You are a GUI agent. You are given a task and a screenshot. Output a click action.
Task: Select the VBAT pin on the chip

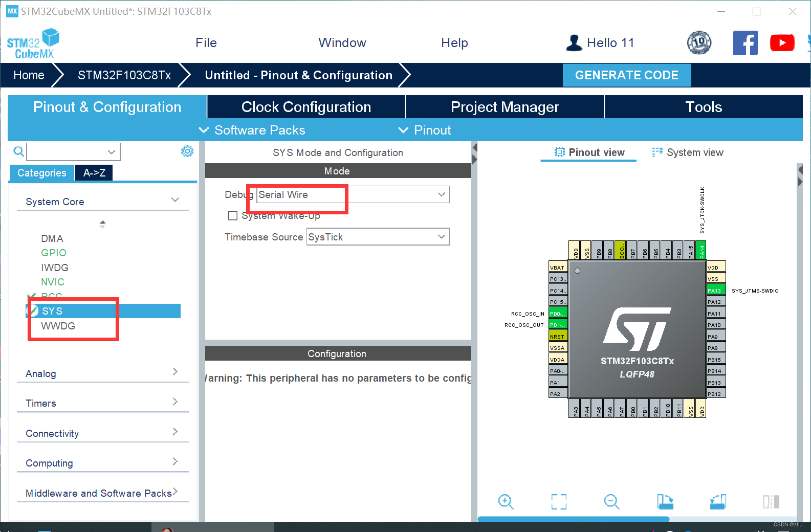pos(558,268)
